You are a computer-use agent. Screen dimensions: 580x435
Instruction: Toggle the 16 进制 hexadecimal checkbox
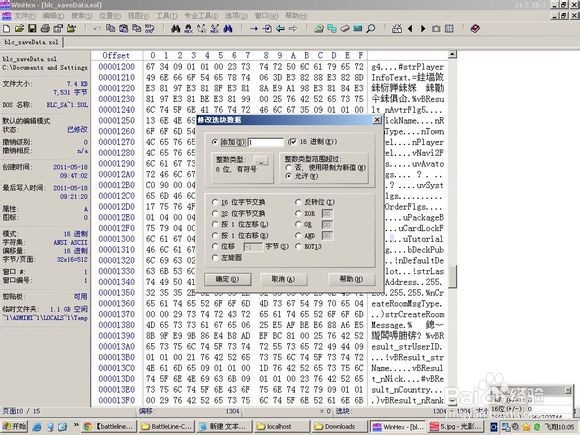click(x=292, y=142)
